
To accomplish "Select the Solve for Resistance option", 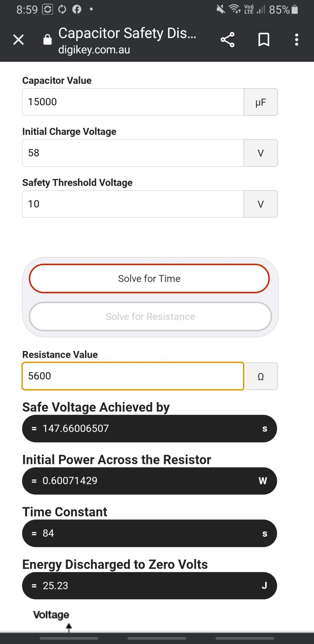I will (x=150, y=317).
